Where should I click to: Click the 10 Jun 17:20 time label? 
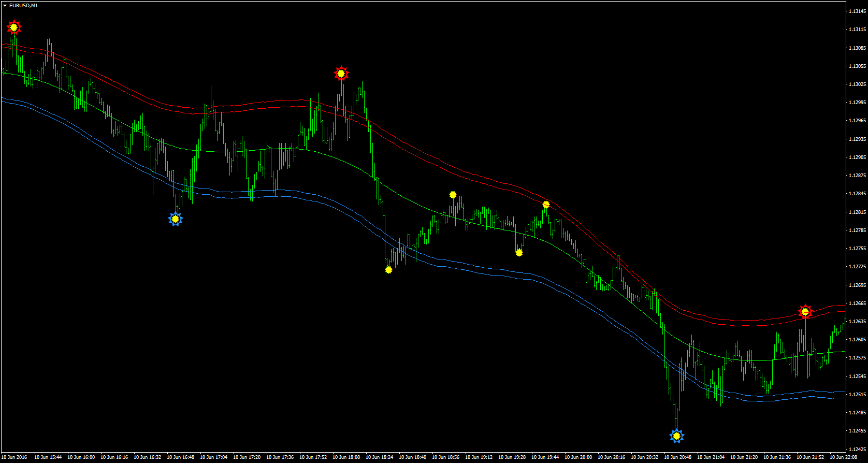pyautogui.click(x=247, y=457)
